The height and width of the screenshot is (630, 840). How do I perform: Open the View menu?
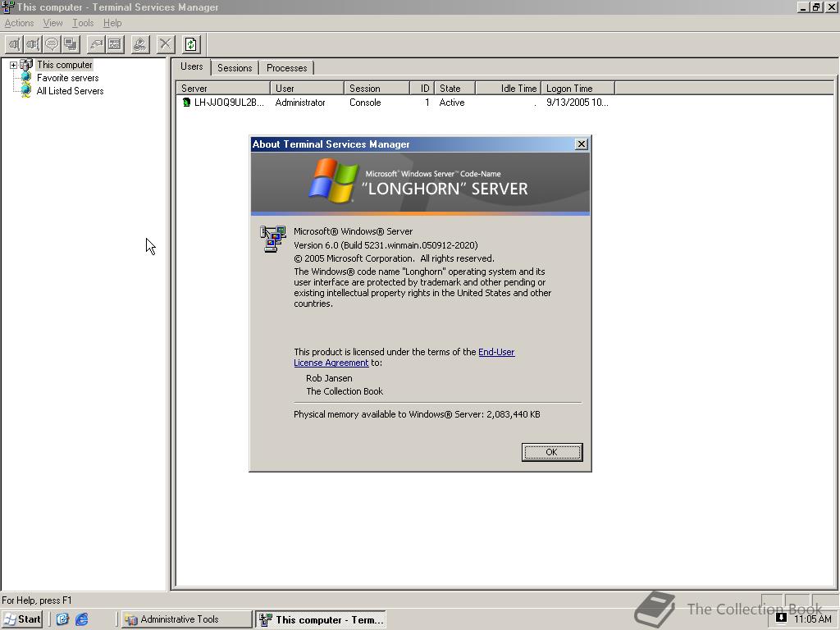pos(53,23)
